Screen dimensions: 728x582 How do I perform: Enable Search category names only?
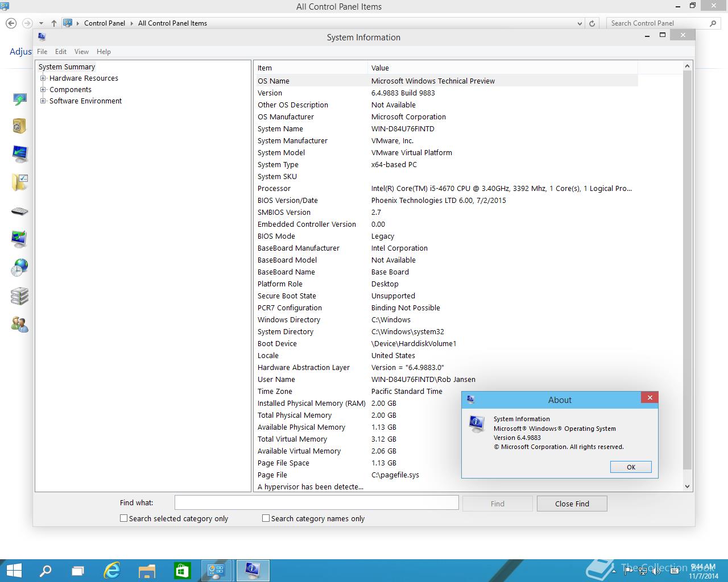pyautogui.click(x=266, y=518)
